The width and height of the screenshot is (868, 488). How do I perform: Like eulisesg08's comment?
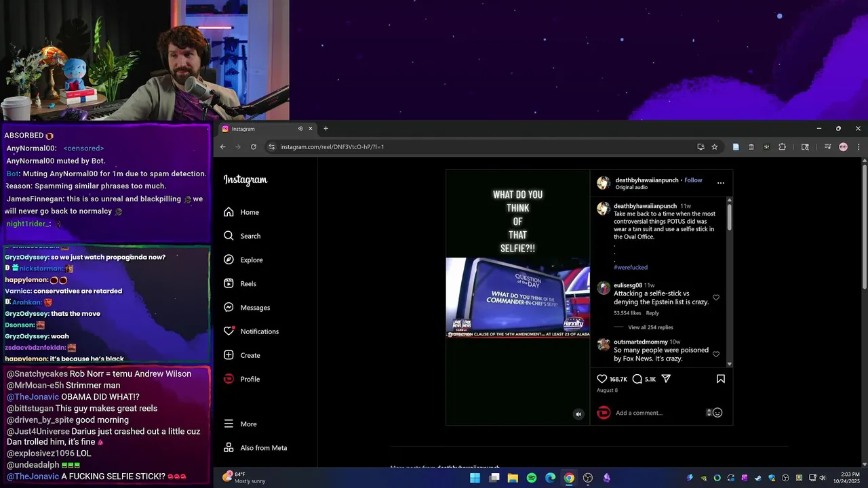tap(716, 298)
